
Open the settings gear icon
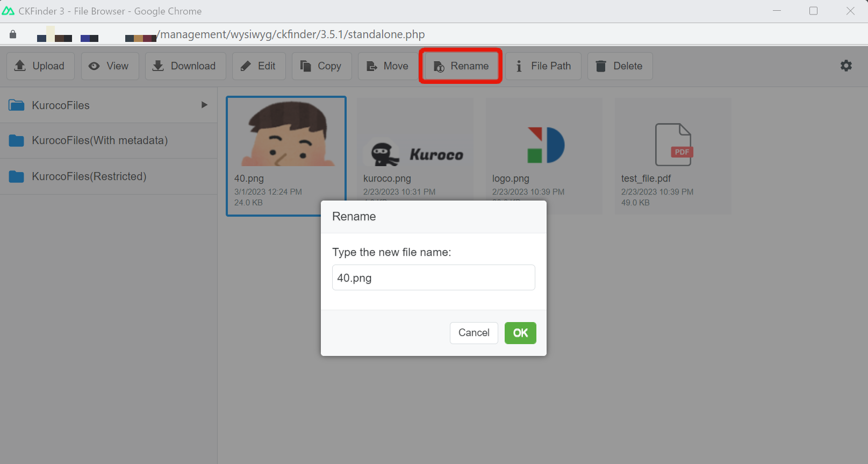[x=846, y=66]
